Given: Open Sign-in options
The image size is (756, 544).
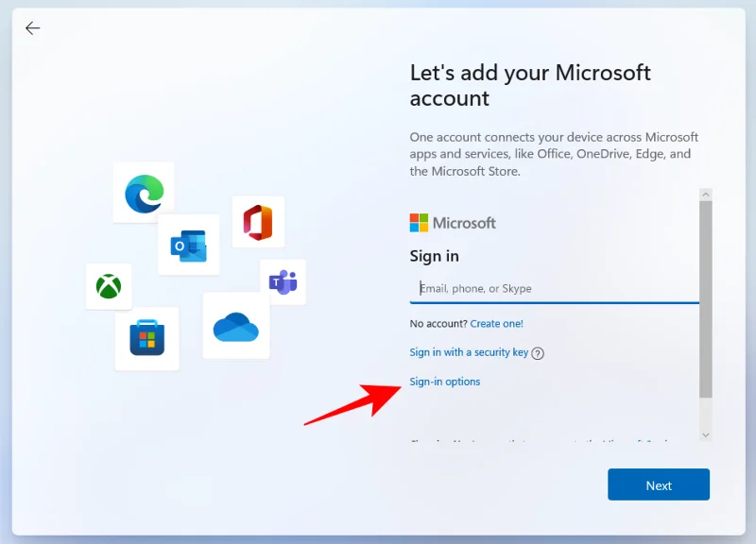Looking at the screenshot, I should [x=444, y=382].
